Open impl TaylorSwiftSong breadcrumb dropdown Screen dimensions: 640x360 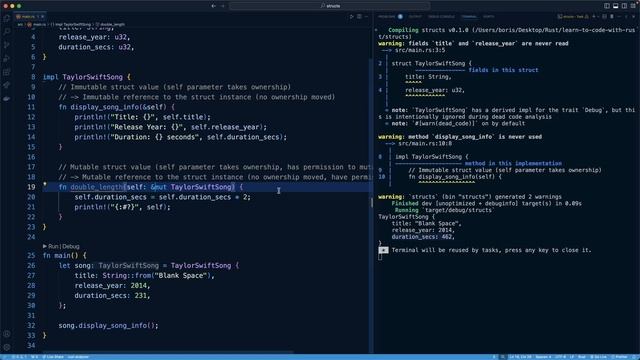71,24
